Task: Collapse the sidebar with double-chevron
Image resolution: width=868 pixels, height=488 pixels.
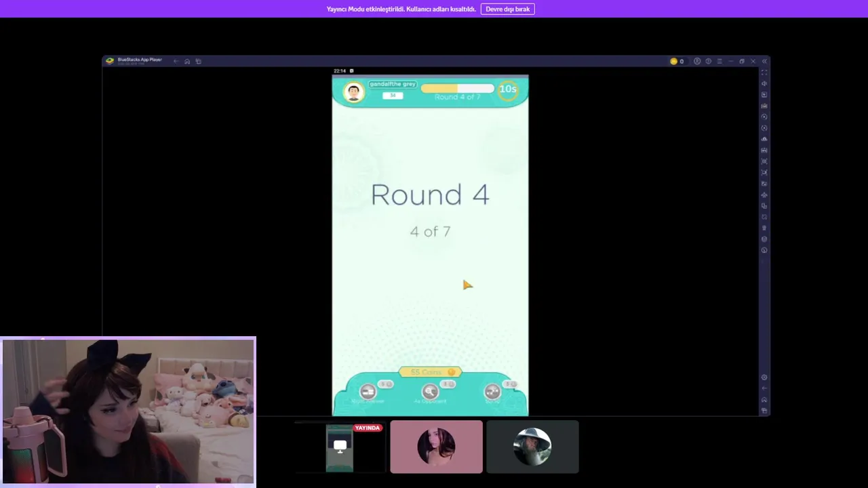Action: 764,61
